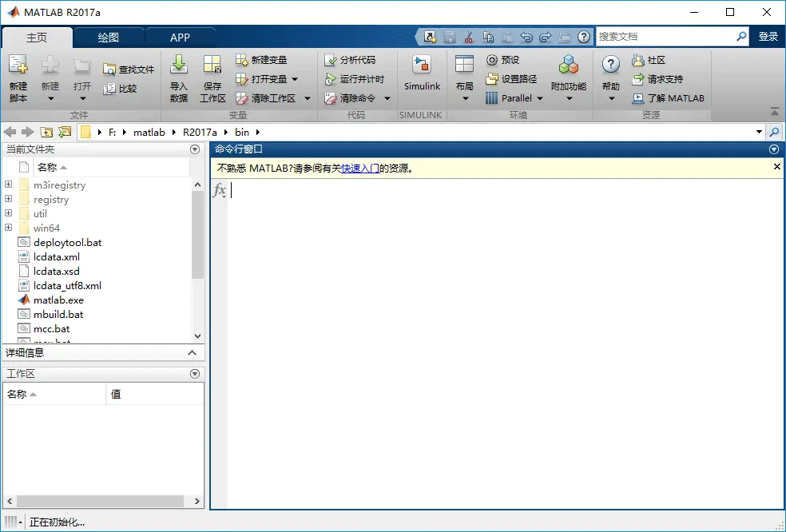The height and width of the screenshot is (532, 786).
Task: Click 查找文件 find files icon
Action: 109,69
